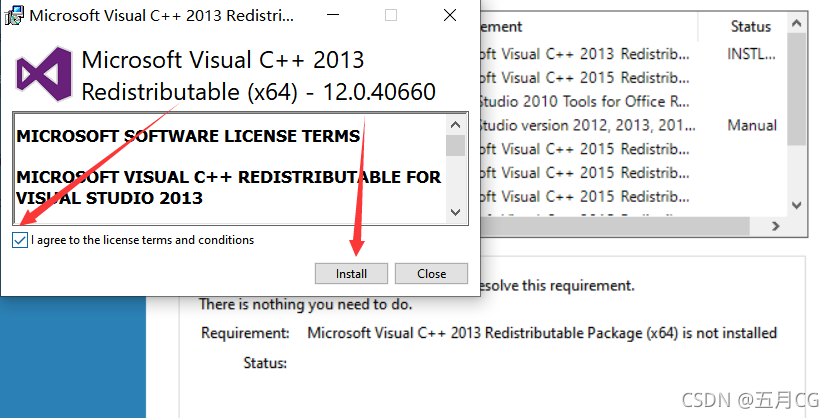834x418 pixels.
Task: Click the Install button
Action: click(351, 273)
